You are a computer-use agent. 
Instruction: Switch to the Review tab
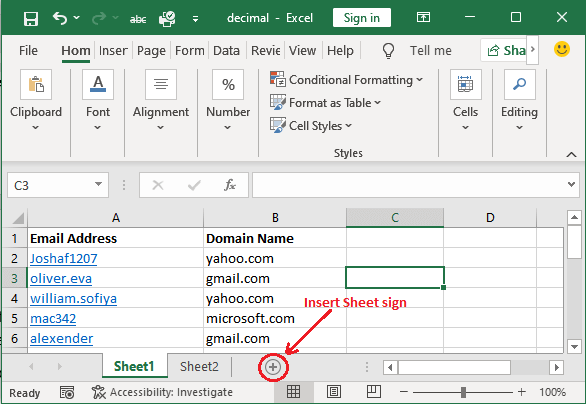[265, 50]
